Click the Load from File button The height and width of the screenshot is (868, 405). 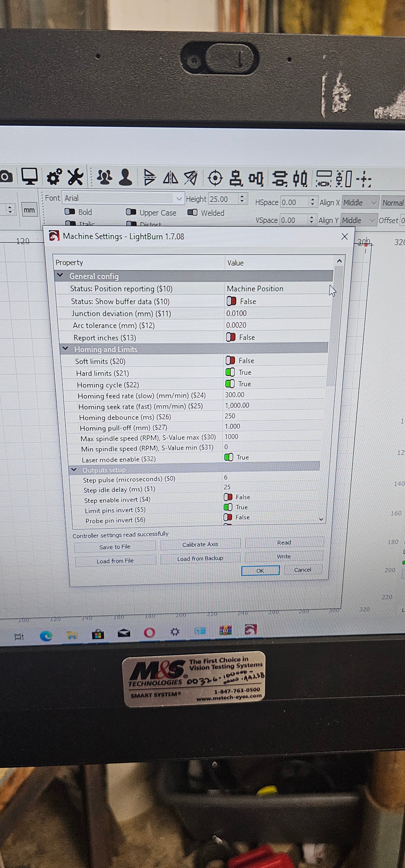[115, 561]
